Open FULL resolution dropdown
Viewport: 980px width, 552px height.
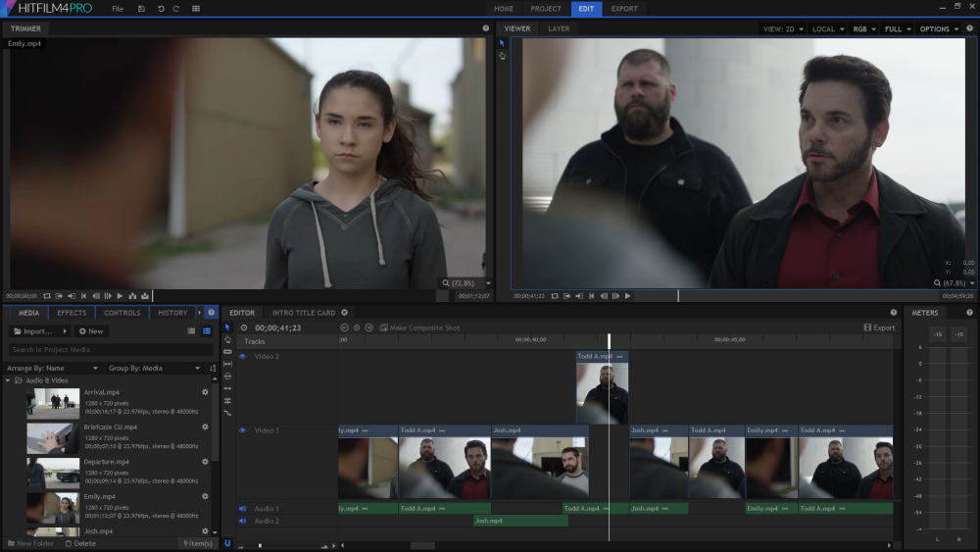(898, 28)
